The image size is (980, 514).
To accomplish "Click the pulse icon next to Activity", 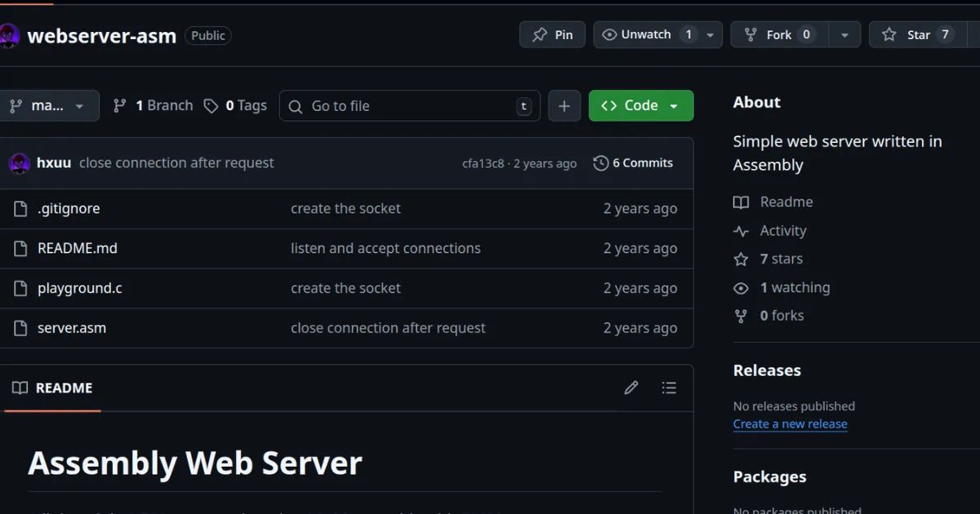I will (741, 232).
